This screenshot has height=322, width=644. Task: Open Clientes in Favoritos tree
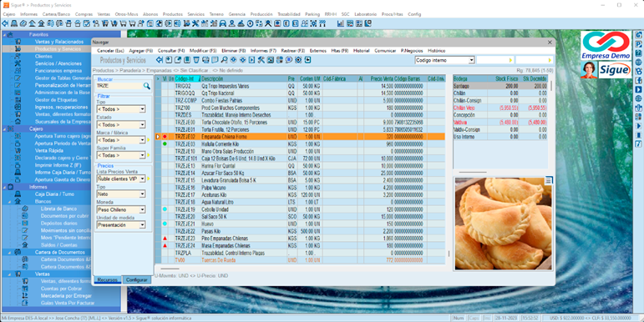pyautogui.click(x=43, y=56)
